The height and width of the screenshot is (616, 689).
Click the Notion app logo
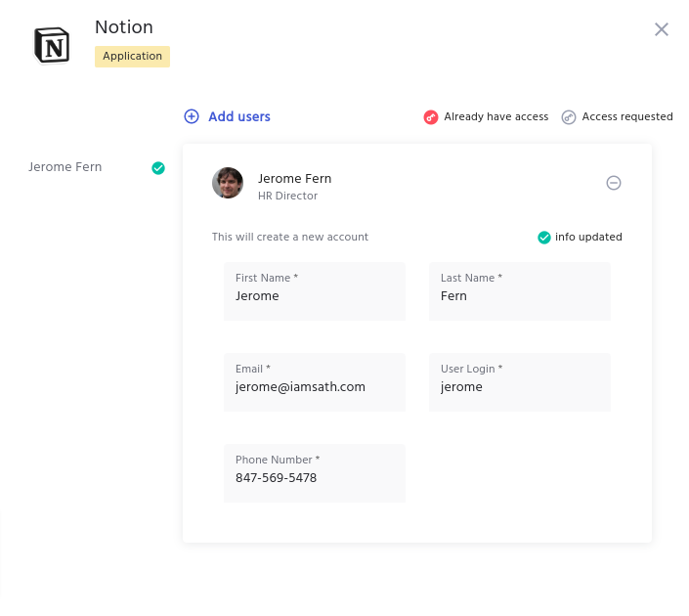point(52,46)
